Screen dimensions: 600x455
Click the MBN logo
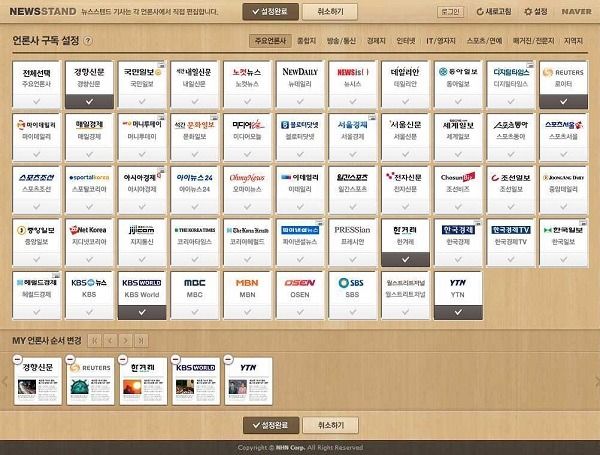(247, 283)
